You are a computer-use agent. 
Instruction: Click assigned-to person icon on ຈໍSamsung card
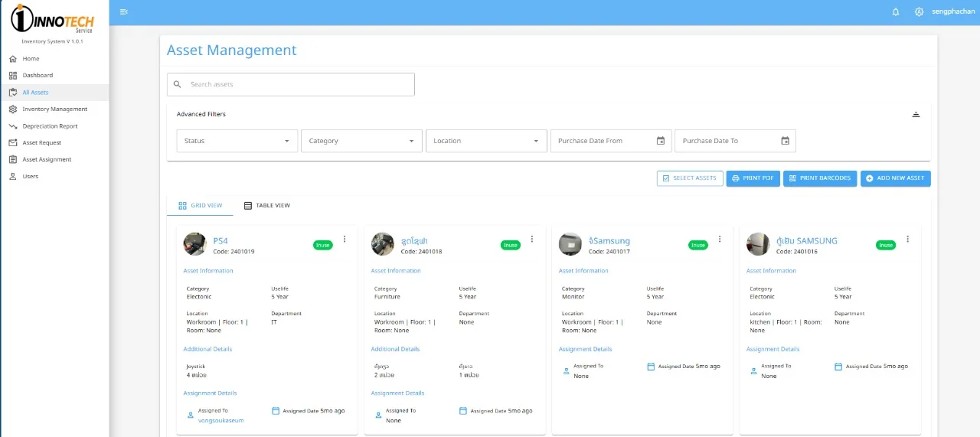(x=567, y=370)
